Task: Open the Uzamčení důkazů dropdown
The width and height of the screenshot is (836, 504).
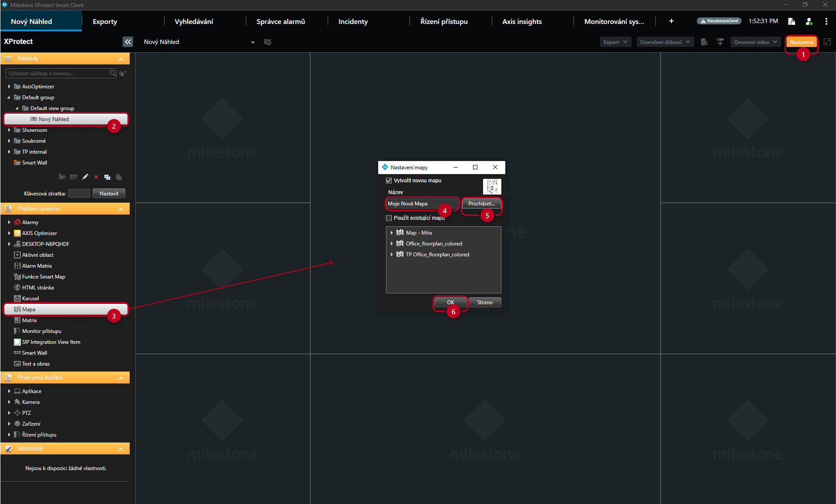Action: (x=665, y=42)
